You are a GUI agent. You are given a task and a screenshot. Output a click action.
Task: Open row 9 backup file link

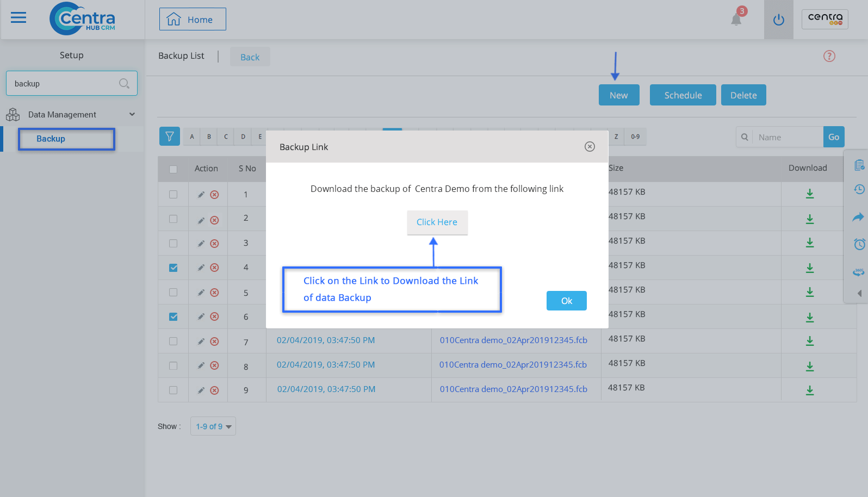point(513,389)
